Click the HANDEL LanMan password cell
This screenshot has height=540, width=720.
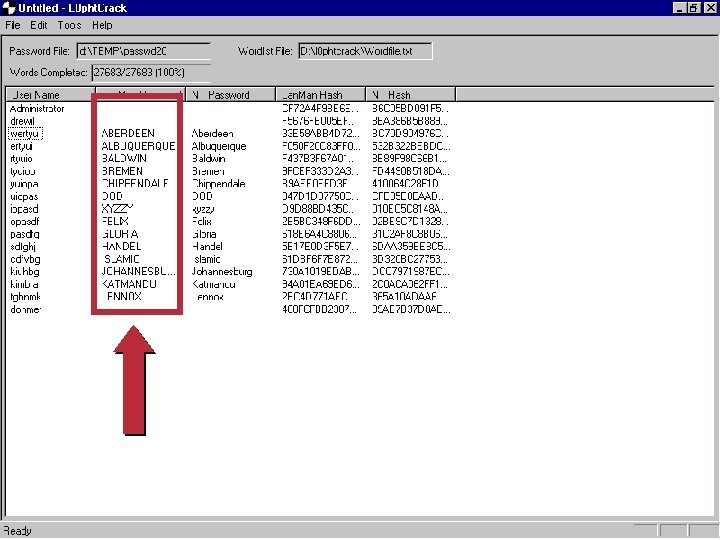click(121, 247)
